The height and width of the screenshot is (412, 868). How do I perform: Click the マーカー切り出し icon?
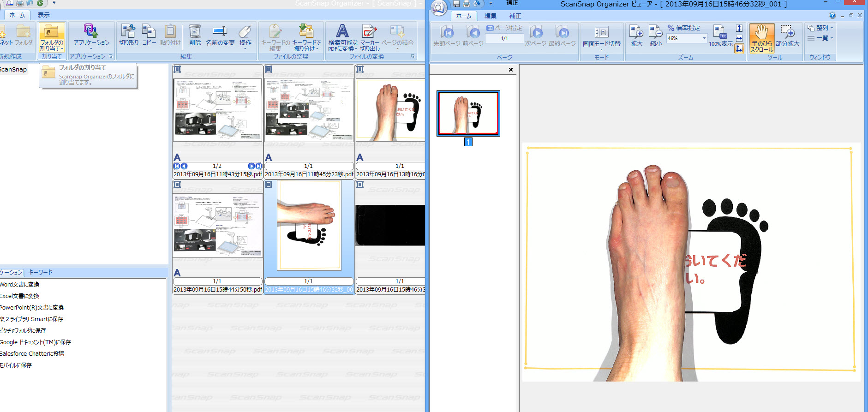pyautogui.click(x=370, y=37)
